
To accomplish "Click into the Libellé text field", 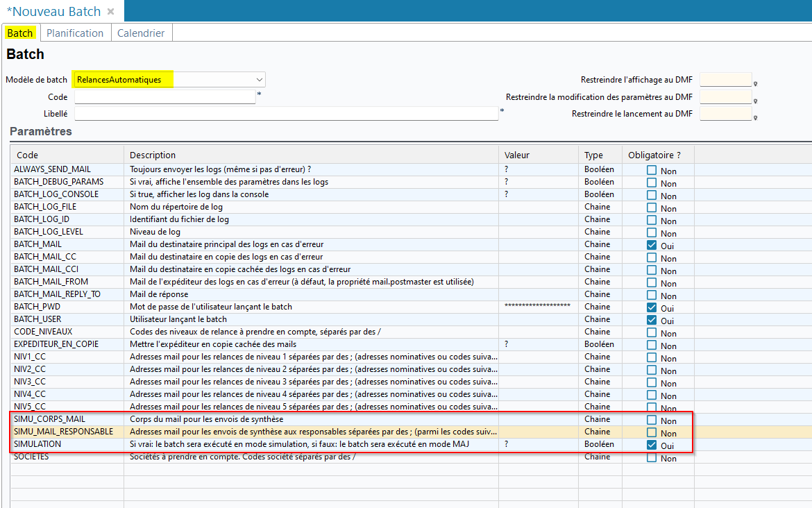I will (x=286, y=114).
